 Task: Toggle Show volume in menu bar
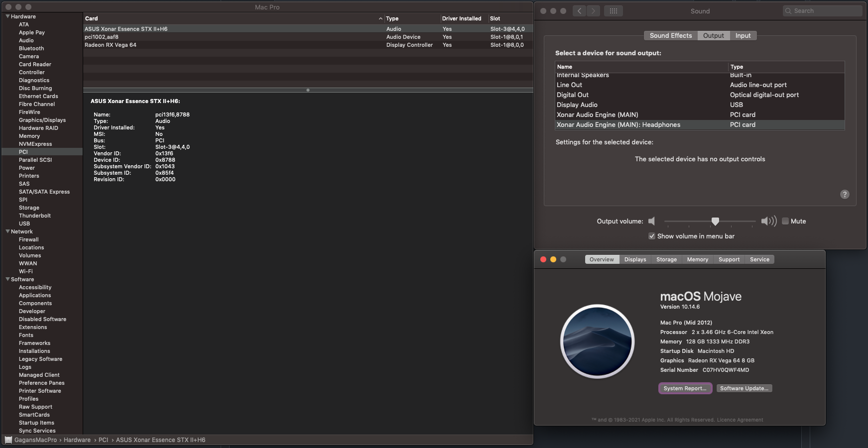tap(652, 236)
